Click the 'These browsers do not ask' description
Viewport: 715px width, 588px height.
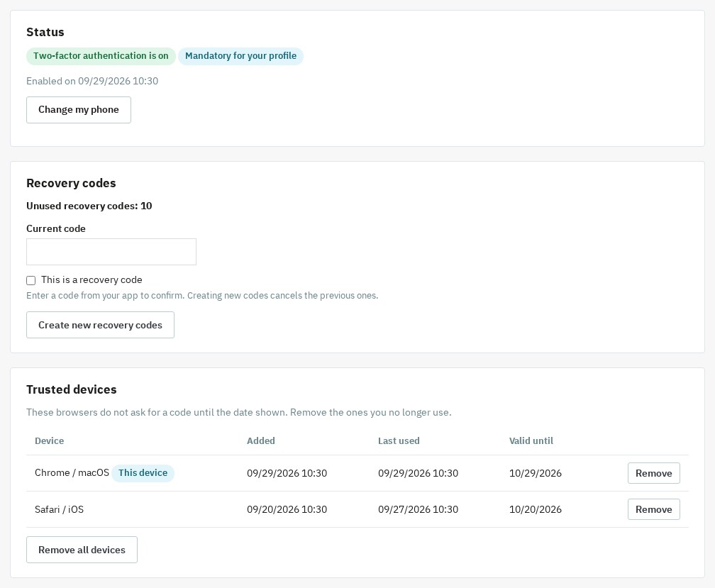click(239, 413)
